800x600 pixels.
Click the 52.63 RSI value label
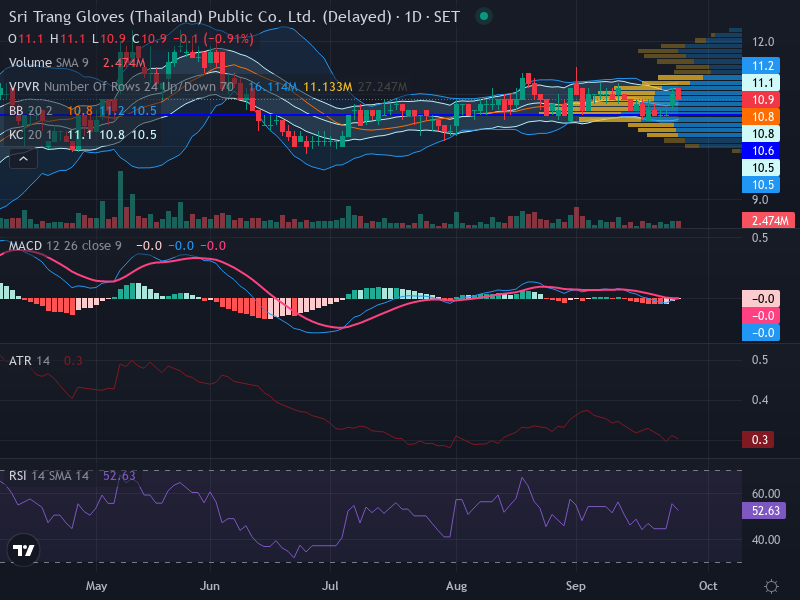coord(763,511)
